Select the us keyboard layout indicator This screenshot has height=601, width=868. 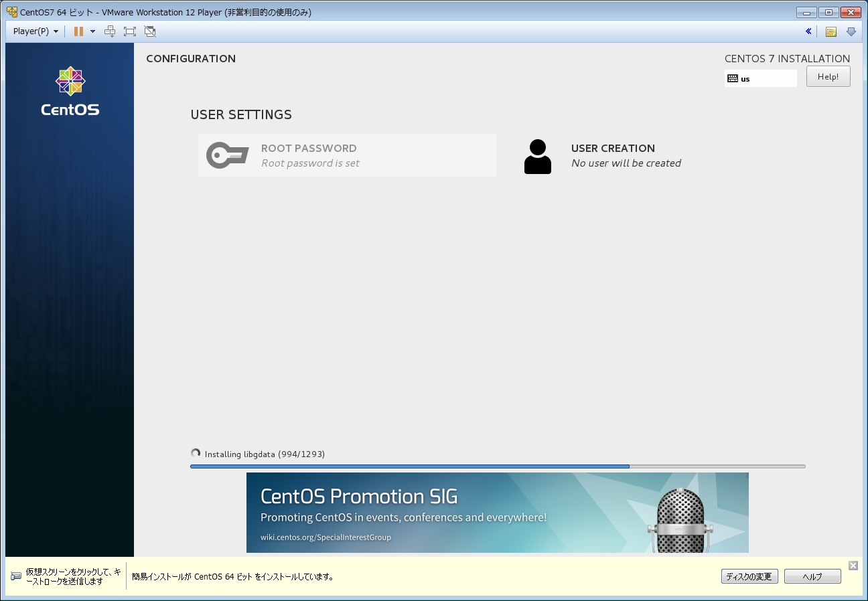coord(760,78)
